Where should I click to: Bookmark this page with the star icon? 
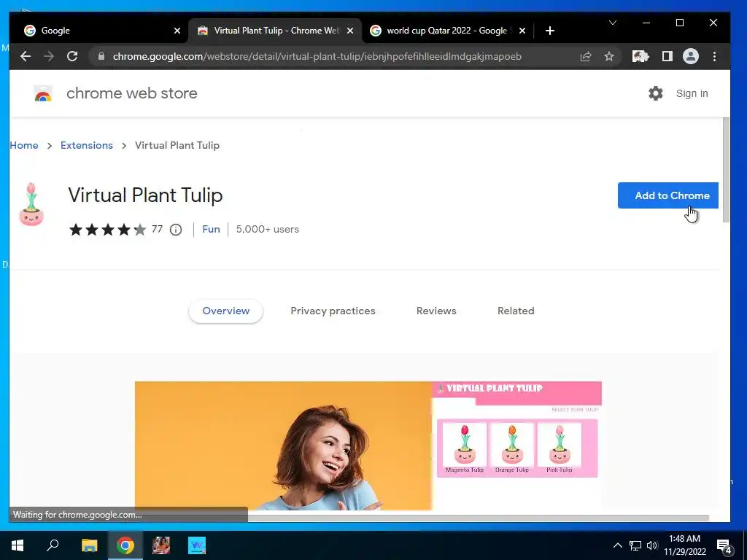(x=609, y=56)
